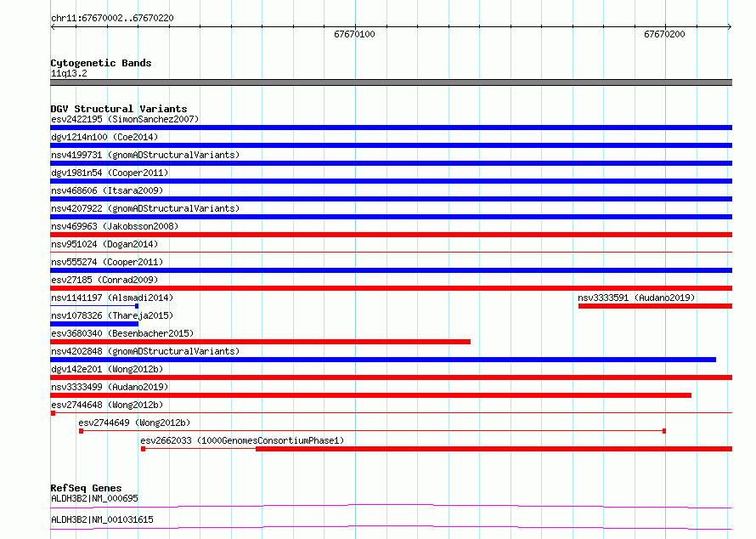Click the esv2422195 (SimonSanchez2007) variant bar

click(391, 128)
